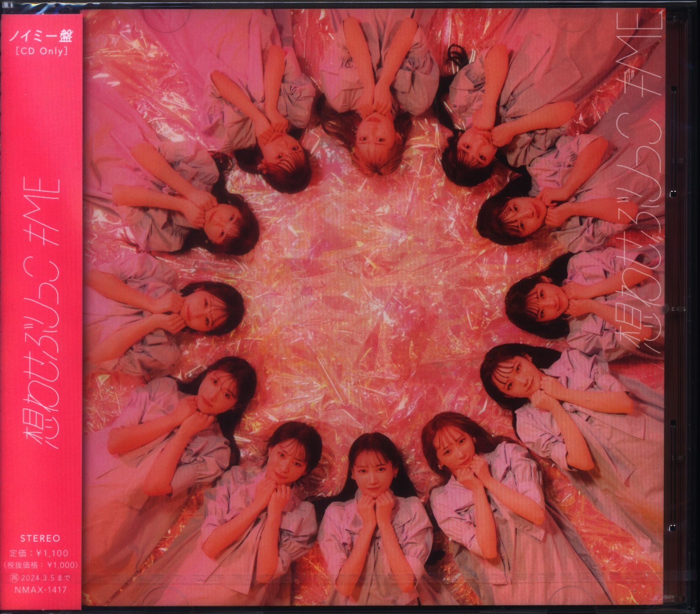The width and height of the screenshot is (700, 614).
Task: Click the catalog number 'NMAX-1417'
Action: coord(41,590)
